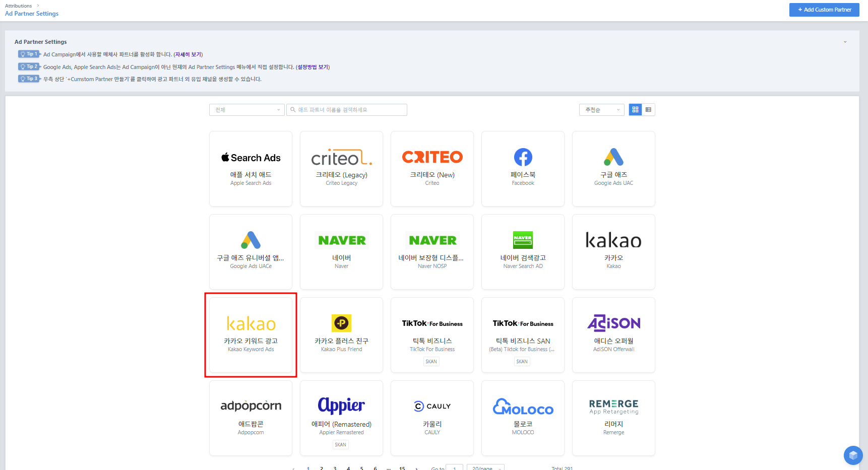Go to pagination page 5
The width and height of the screenshot is (868, 470).
(x=362, y=468)
